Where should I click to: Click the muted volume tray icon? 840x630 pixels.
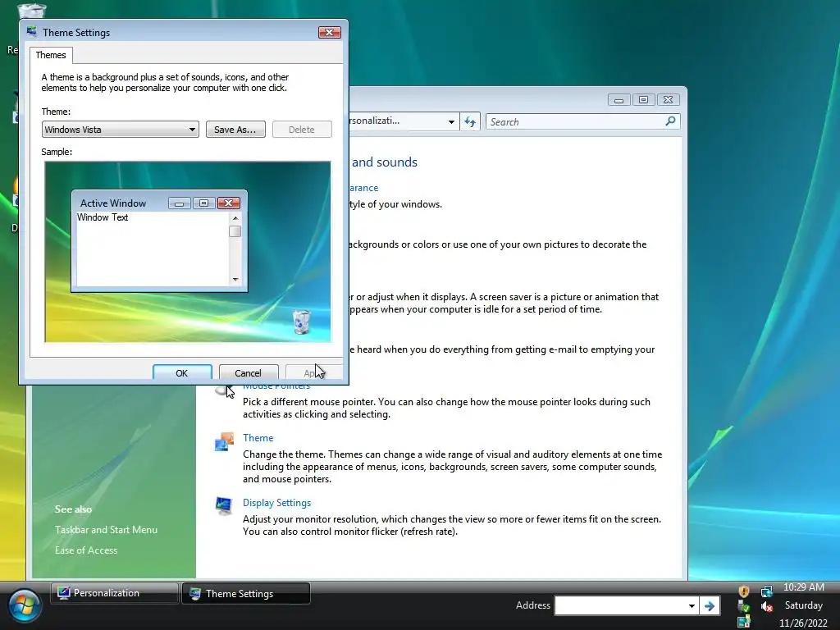click(x=767, y=607)
